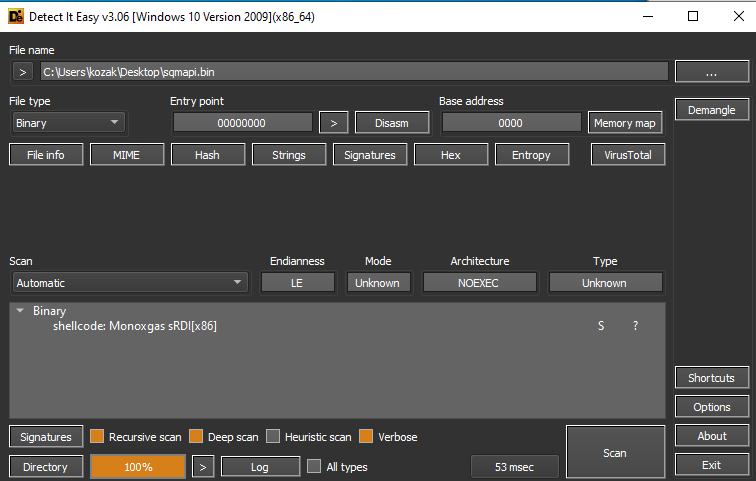The image size is (756, 481).
Task: Click the Detect It Easy title bar icon
Action: pyautogui.click(x=16, y=16)
